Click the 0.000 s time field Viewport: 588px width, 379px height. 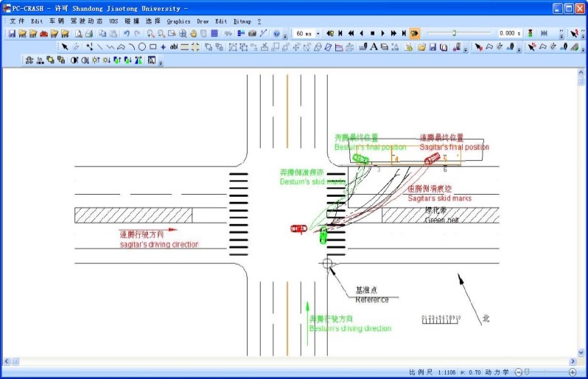coord(509,34)
